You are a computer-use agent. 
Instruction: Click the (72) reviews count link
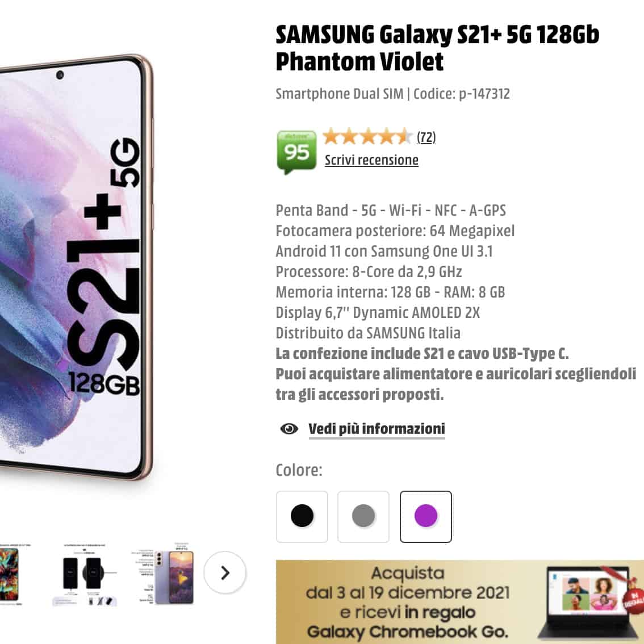tap(427, 136)
